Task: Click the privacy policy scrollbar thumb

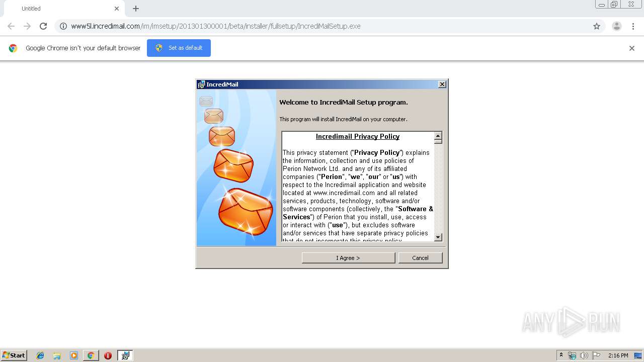Action: click(x=438, y=142)
